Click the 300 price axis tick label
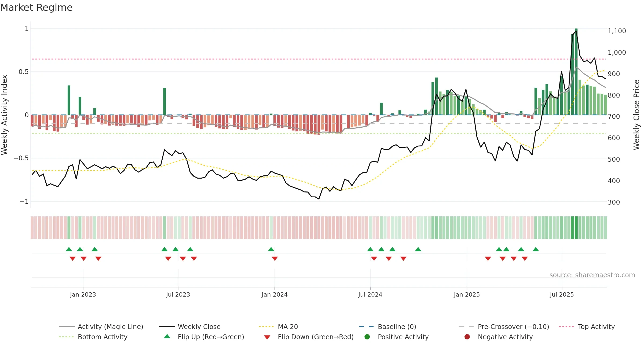The image size is (644, 362). click(x=614, y=202)
